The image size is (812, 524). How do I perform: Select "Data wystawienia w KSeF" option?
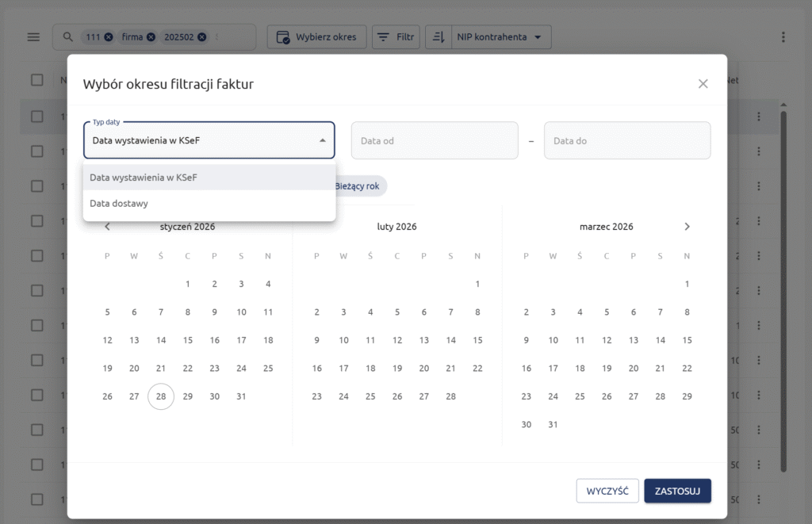(144, 178)
